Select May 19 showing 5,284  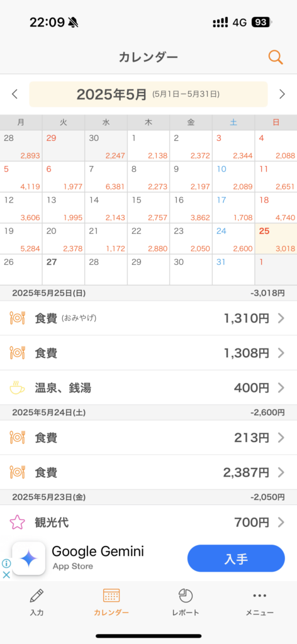click(x=21, y=238)
